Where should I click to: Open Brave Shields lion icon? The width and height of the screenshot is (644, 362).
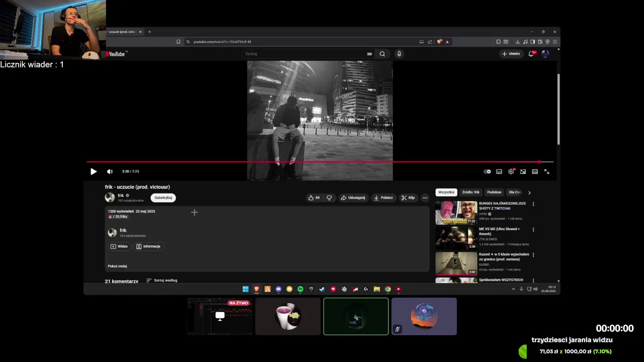coord(439,42)
